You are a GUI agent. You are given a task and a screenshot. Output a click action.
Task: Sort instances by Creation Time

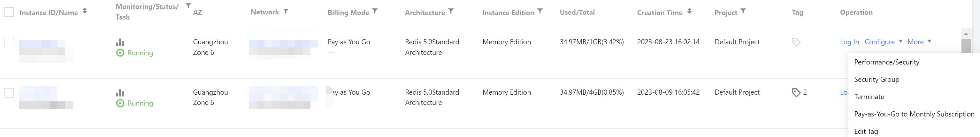[x=689, y=11]
